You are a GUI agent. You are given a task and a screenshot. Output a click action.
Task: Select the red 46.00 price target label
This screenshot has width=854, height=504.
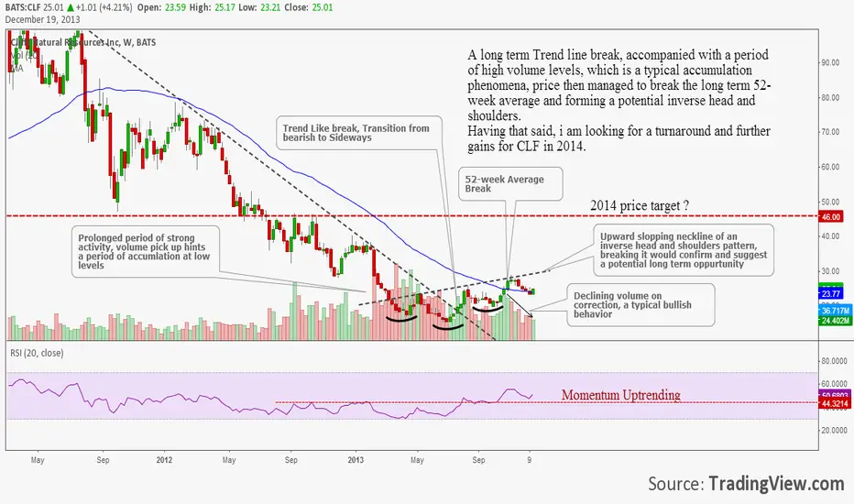click(830, 217)
